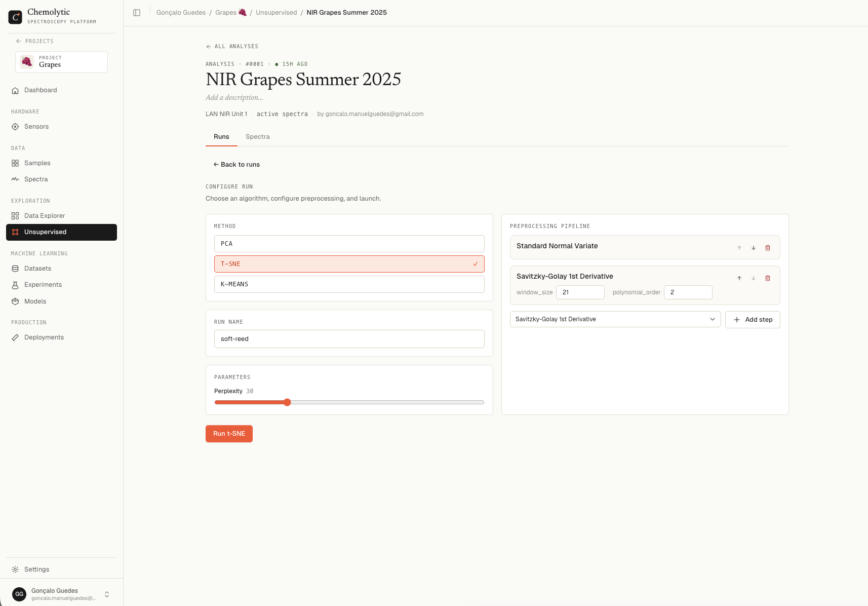Click the Experiments flask icon
Image resolution: width=868 pixels, height=606 pixels.
(x=15, y=285)
